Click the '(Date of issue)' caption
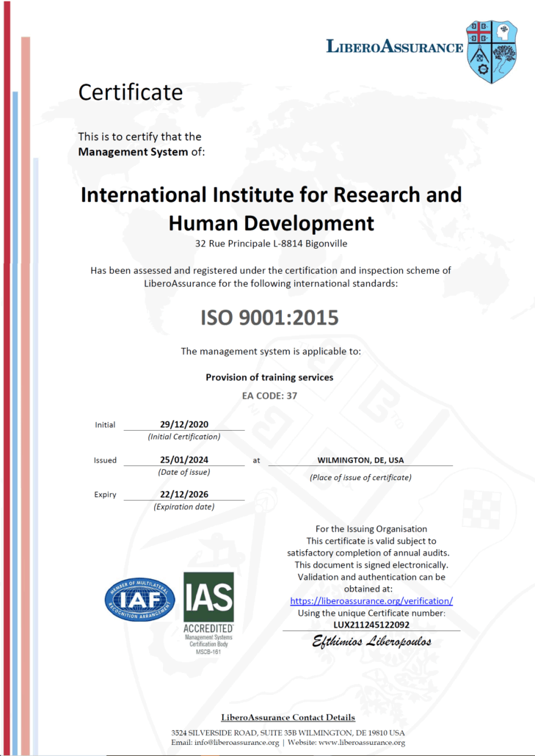Image resolution: width=535 pixels, height=756 pixels. tap(184, 472)
